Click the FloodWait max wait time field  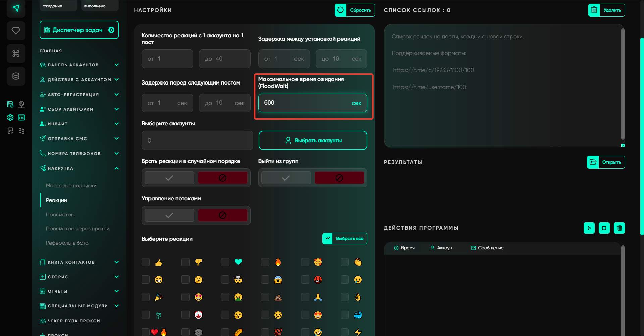pos(305,103)
